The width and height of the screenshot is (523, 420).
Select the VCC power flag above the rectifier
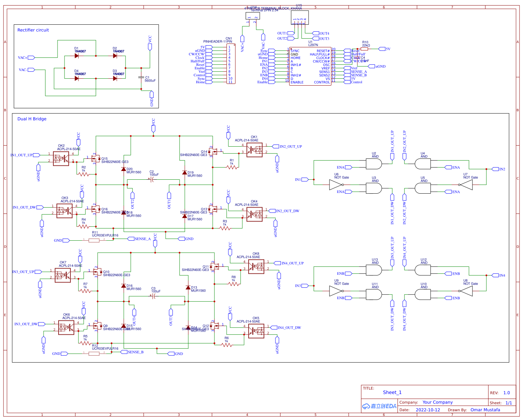[150, 47]
